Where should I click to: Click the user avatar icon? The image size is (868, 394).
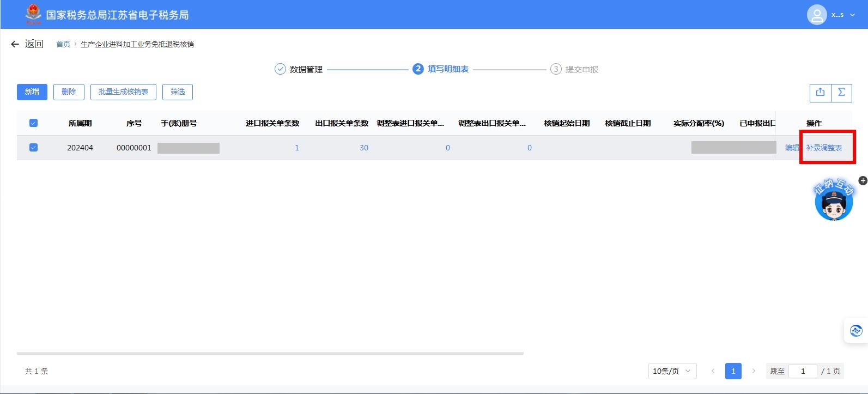pyautogui.click(x=816, y=15)
